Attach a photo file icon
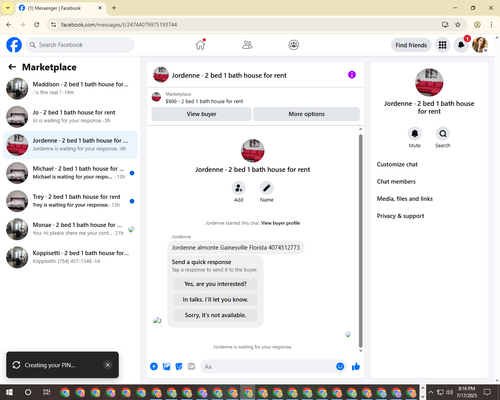 [x=166, y=367]
